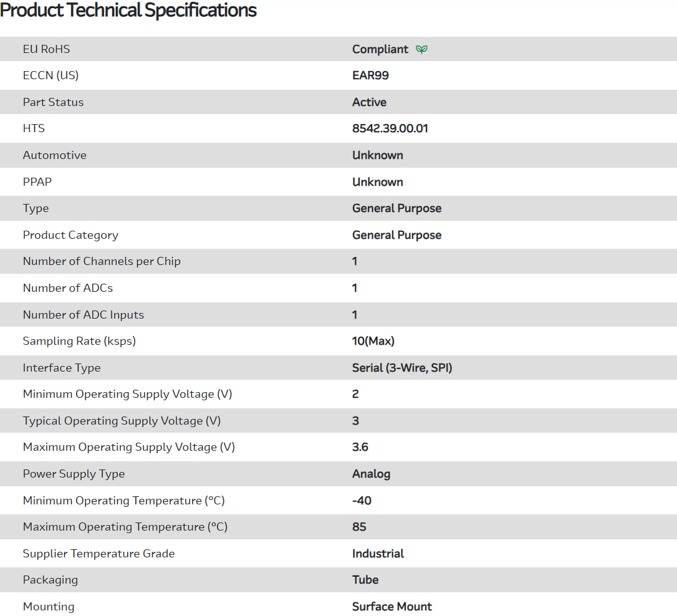Click the -40 minimum temperature value
Screen dimensions: 677x616
[362, 501]
